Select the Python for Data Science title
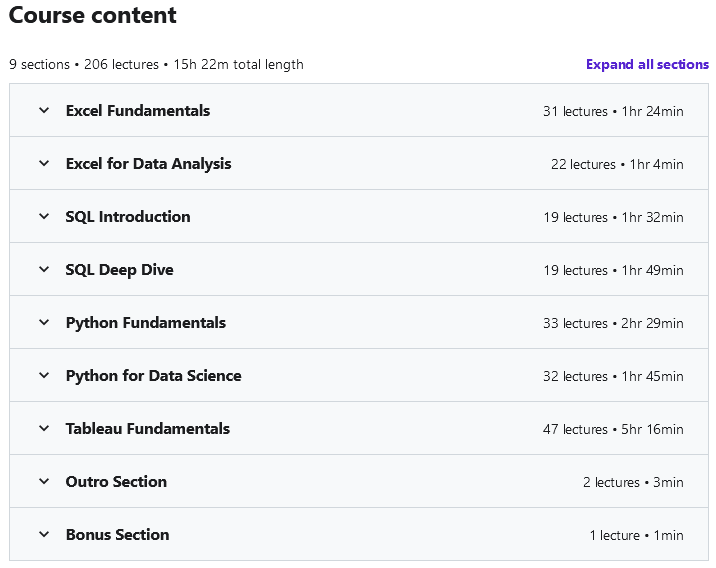The width and height of the screenshot is (716, 568). point(154,376)
